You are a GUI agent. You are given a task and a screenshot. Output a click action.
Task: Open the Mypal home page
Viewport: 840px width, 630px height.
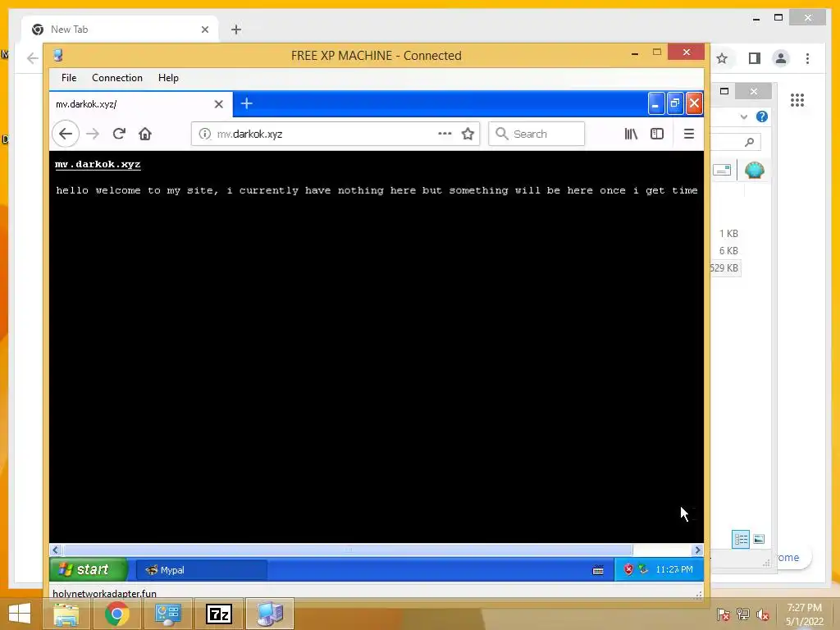[145, 134]
